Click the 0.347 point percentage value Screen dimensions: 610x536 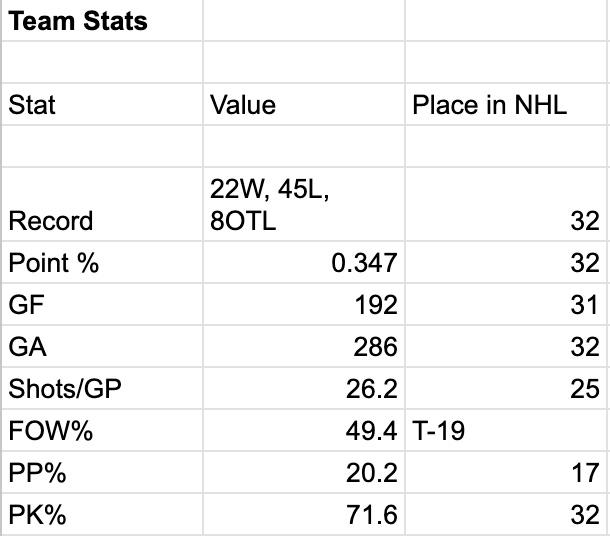pos(364,263)
